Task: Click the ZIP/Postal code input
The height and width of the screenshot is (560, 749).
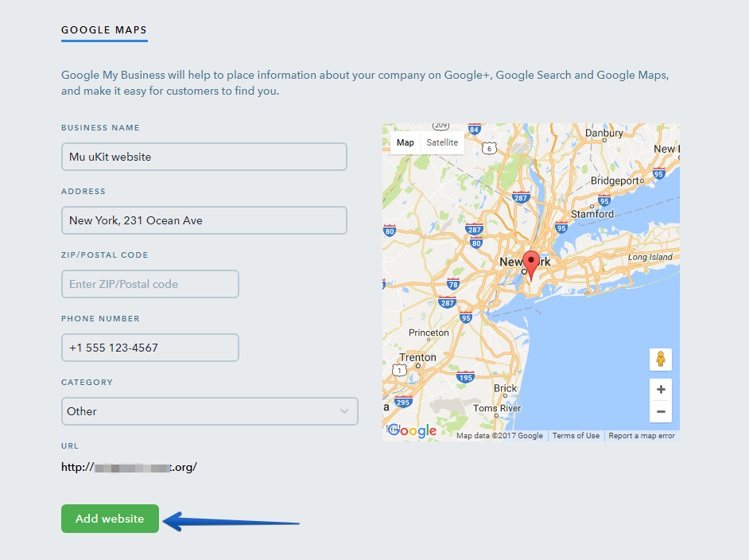Action: [x=150, y=284]
